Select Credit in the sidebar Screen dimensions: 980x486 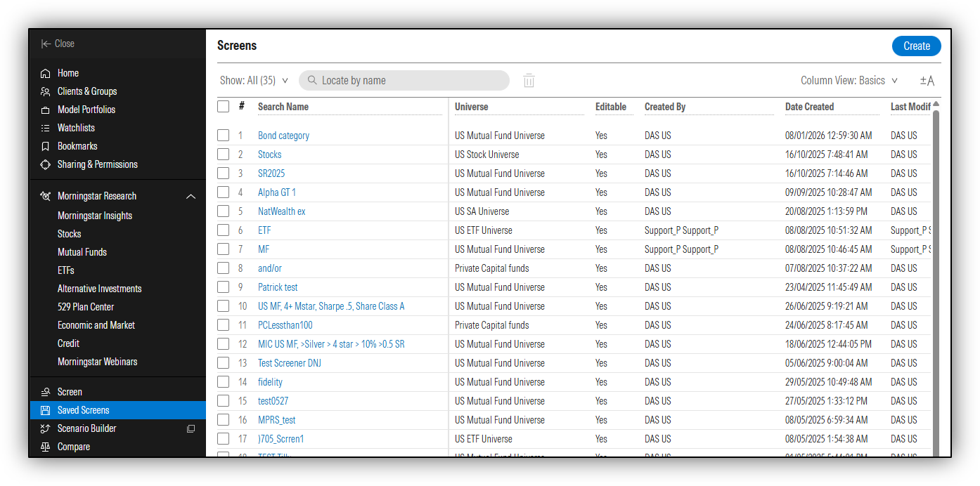pos(69,343)
